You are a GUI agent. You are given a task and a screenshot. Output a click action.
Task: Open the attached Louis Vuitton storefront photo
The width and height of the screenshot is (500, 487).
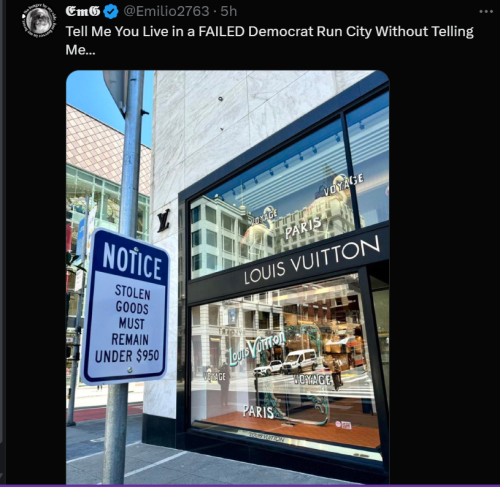(228, 277)
